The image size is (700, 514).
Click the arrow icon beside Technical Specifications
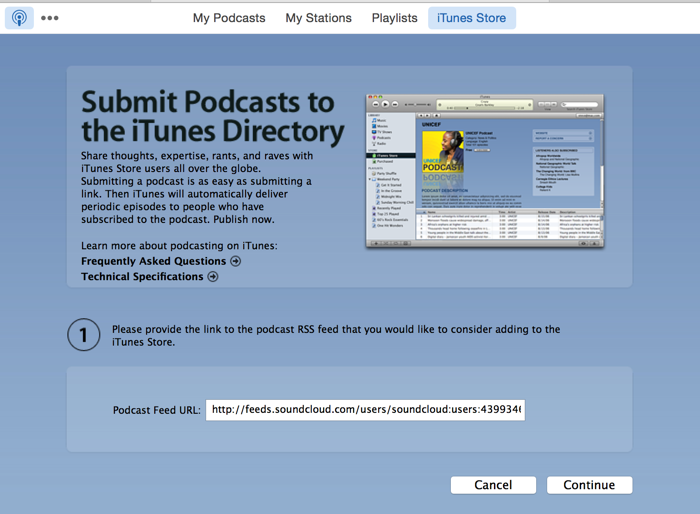coord(213,277)
